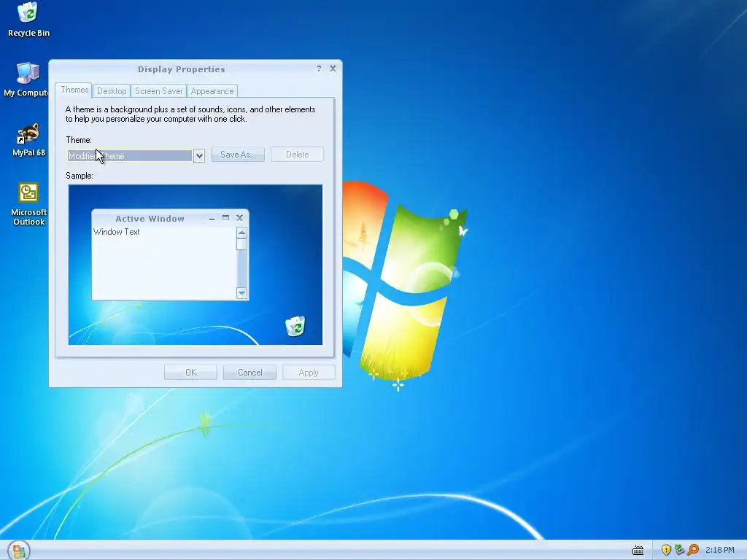Select the MyPal 68 browser shortcut
This screenshot has height=560, width=747.
28,139
